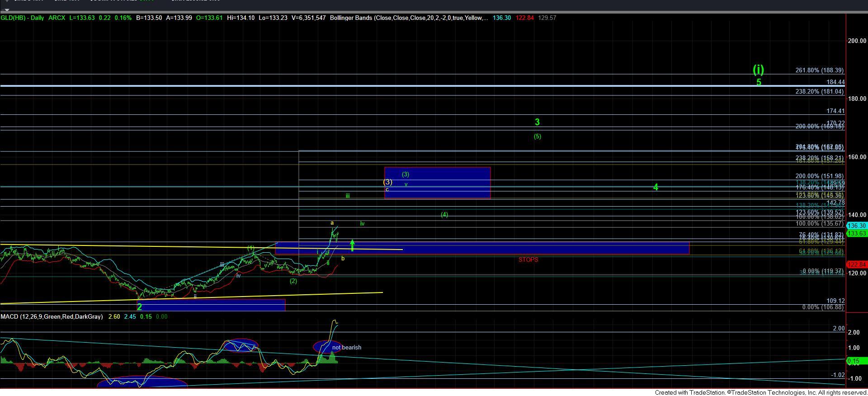Click the Lo=133.23 low value
This screenshot has height=396, width=868.
click(273, 18)
